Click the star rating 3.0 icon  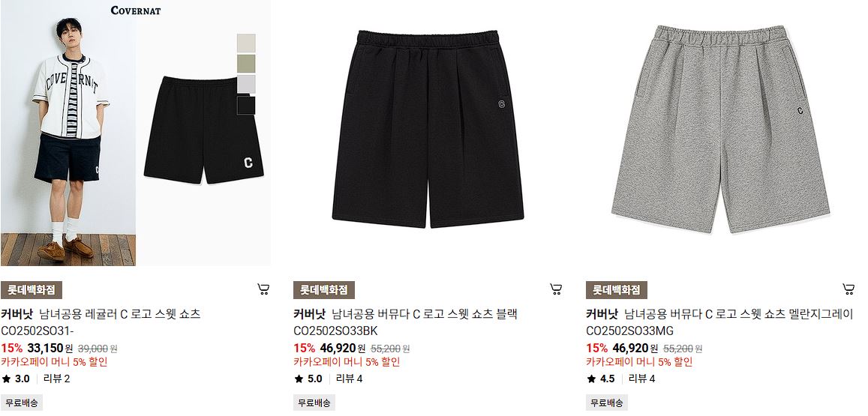point(6,379)
